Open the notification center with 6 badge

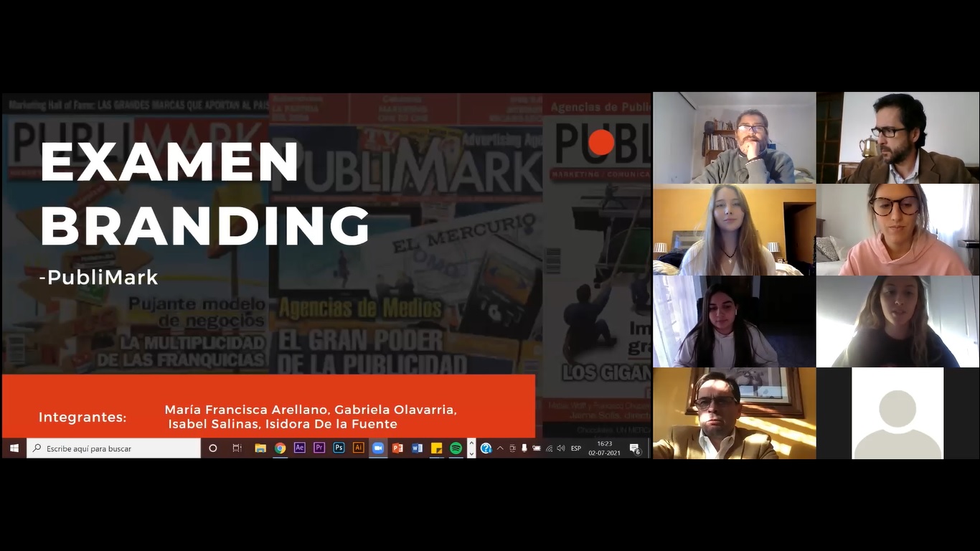pyautogui.click(x=635, y=448)
